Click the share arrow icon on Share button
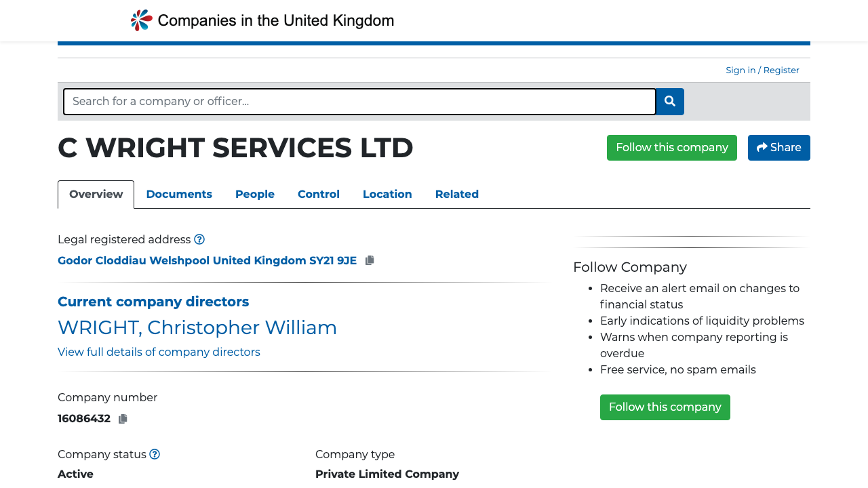This screenshot has height=488, width=868. click(762, 146)
